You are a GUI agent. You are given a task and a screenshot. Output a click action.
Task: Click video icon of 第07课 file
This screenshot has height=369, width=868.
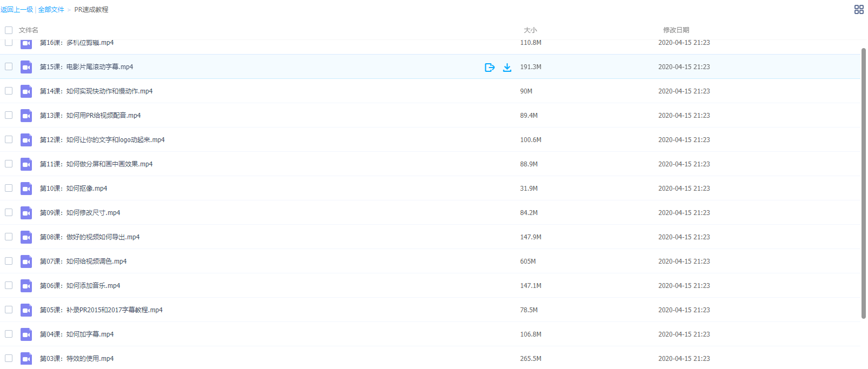(26, 261)
